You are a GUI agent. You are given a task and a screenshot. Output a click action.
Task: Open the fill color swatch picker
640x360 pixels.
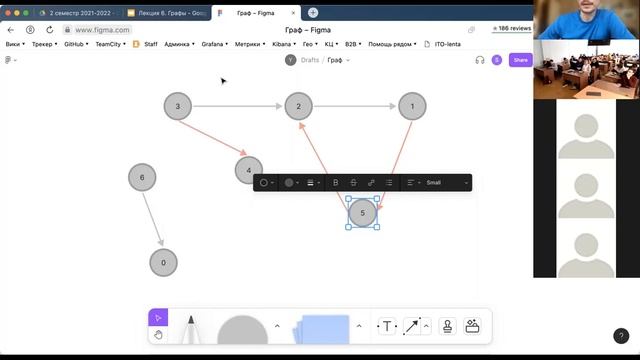pos(291,182)
